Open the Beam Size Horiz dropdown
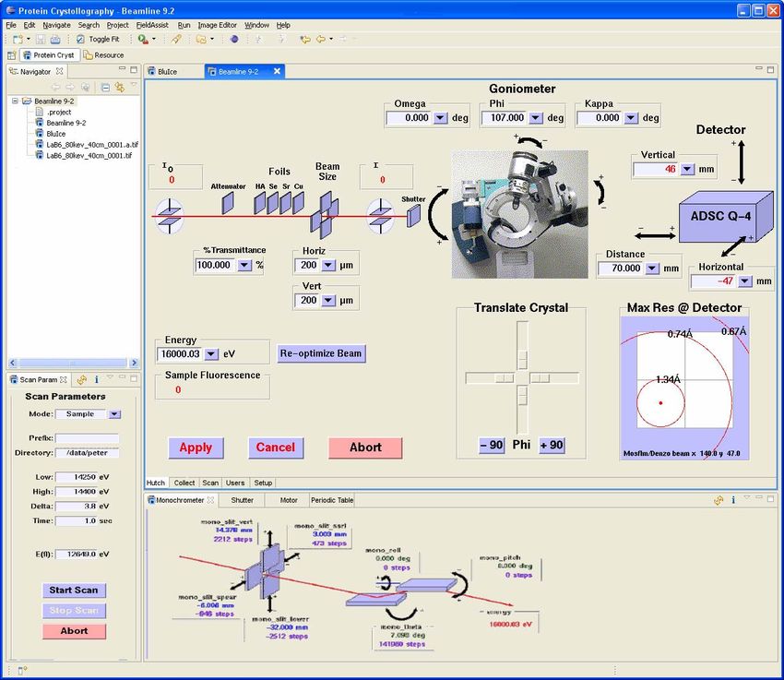Image resolution: width=784 pixels, height=680 pixels. (328, 265)
